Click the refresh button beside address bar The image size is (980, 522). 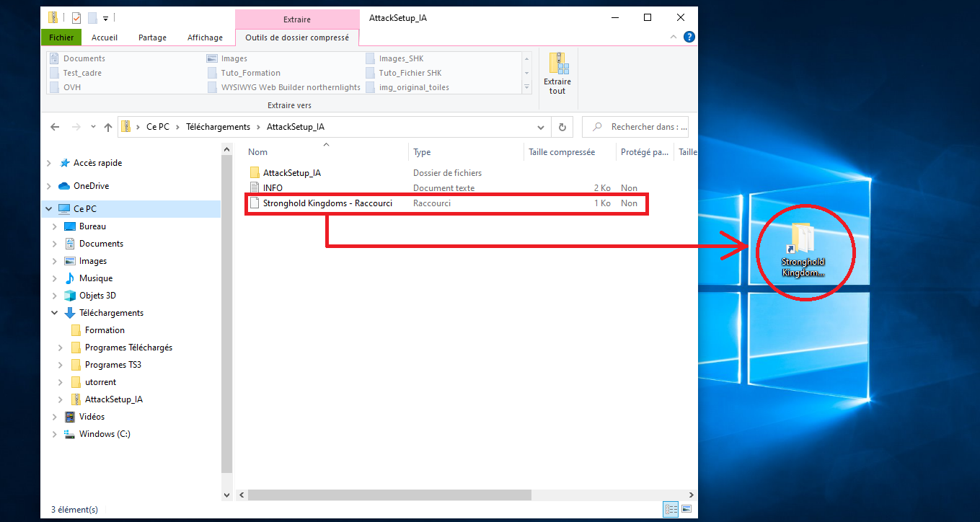coord(562,127)
